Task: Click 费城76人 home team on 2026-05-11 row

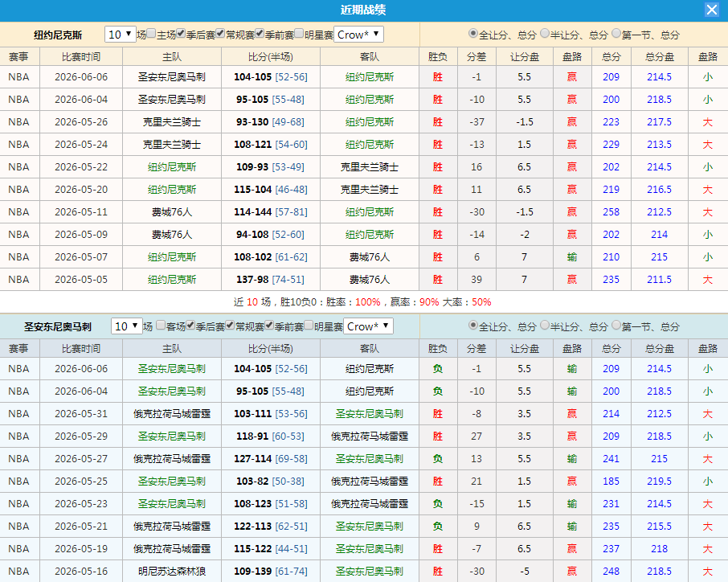Action: click(172, 212)
